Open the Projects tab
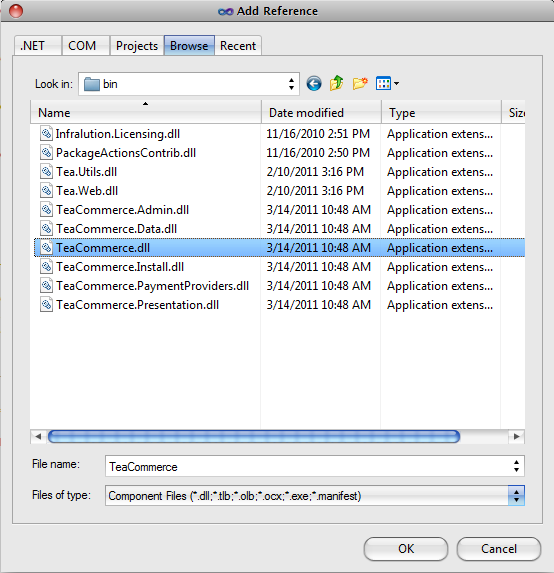Screen dimensions: 554x573 click(x=137, y=46)
